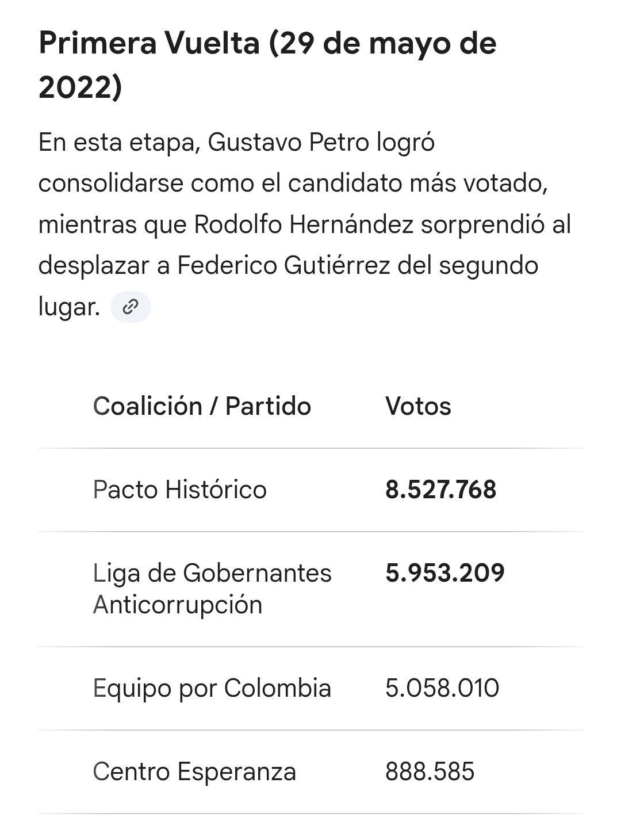Open the source link chip after "lugar."
The width and height of the screenshot is (621, 840).
[x=131, y=307]
